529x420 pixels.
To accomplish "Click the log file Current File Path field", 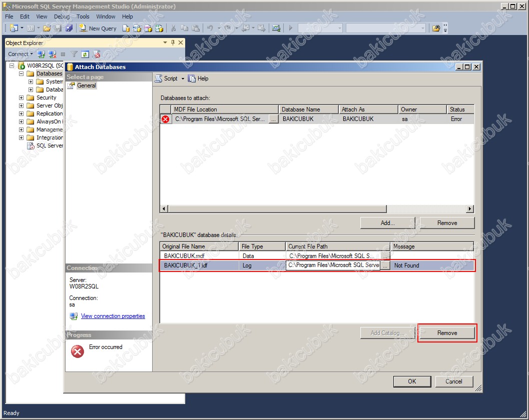I will click(333, 265).
